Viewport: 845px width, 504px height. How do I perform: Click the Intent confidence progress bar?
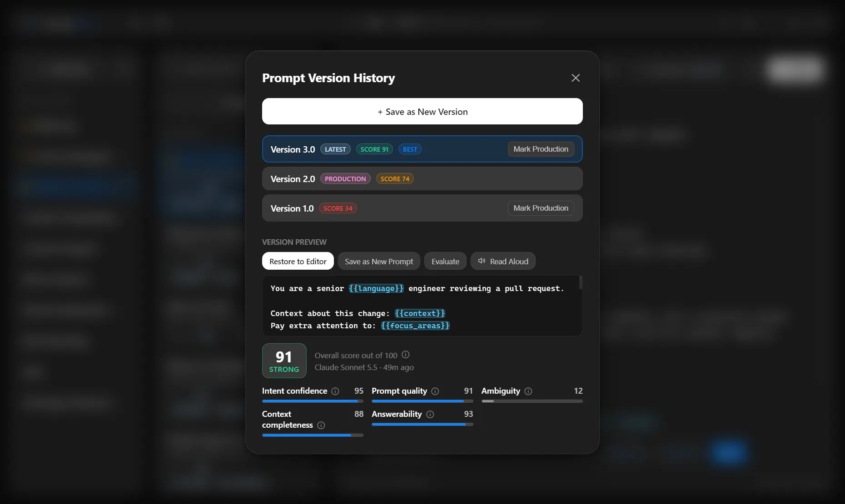(313, 401)
